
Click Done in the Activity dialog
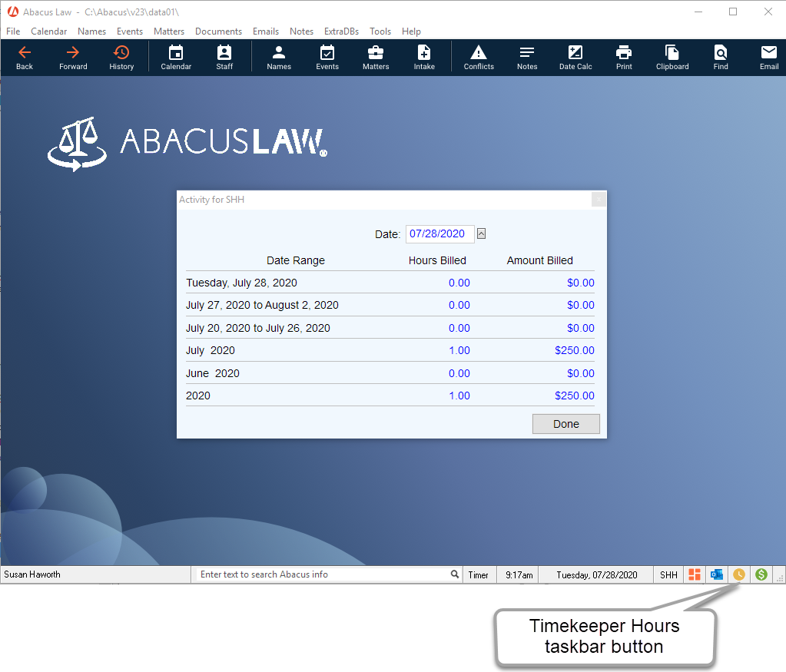(566, 424)
